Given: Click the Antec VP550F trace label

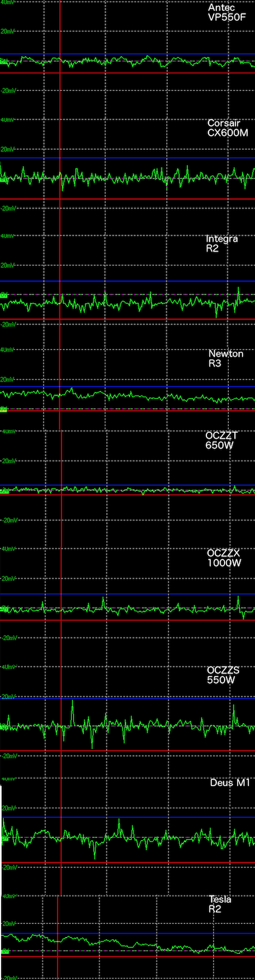Looking at the screenshot, I should [x=227, y=13].
